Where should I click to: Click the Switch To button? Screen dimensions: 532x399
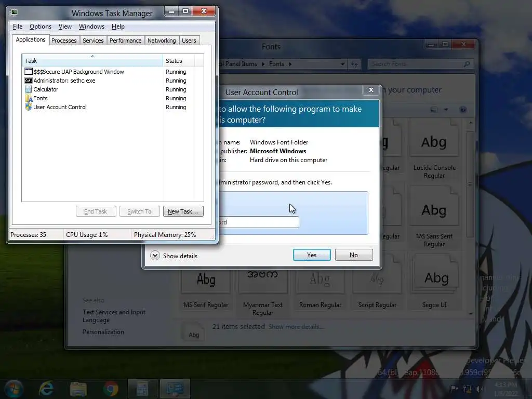point(139,211)
